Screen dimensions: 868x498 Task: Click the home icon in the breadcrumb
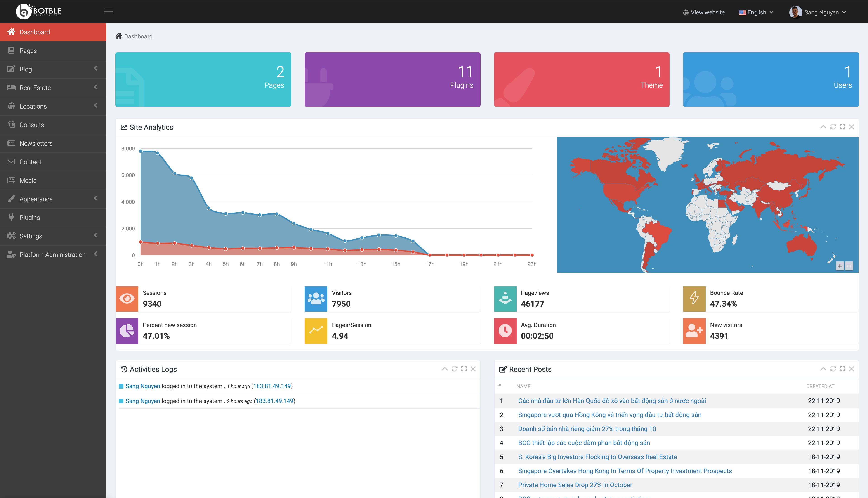[119, 36]
